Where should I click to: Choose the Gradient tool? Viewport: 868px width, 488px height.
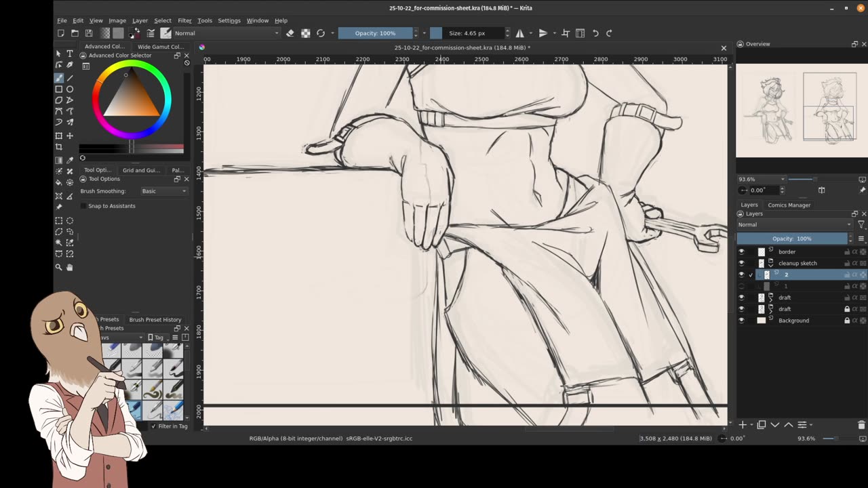pyautogui.click(x=59, y=161)
